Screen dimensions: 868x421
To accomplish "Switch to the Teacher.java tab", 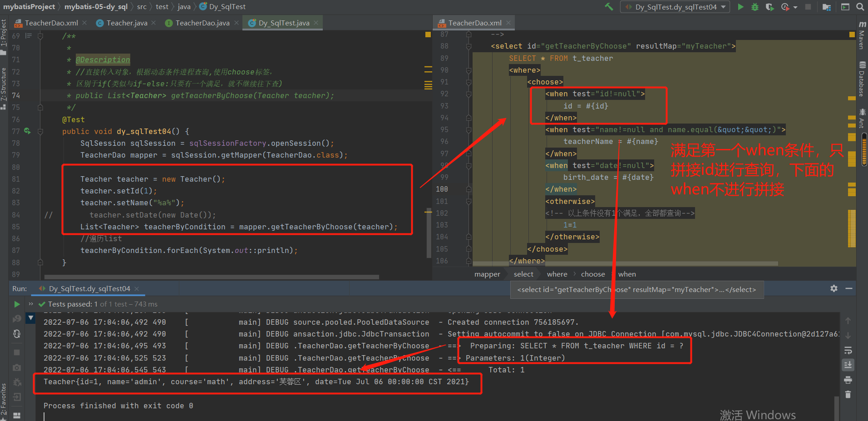I will point(127,23).
